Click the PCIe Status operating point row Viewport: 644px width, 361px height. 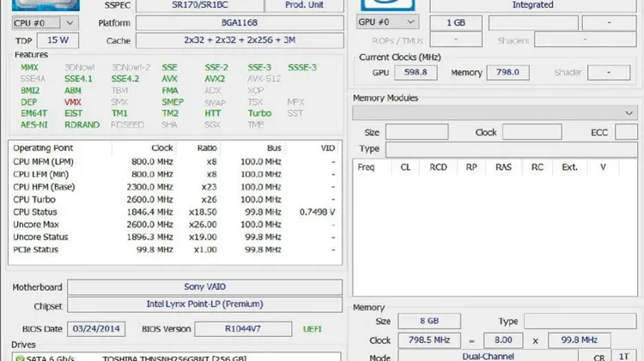click(x=175, y=250)
